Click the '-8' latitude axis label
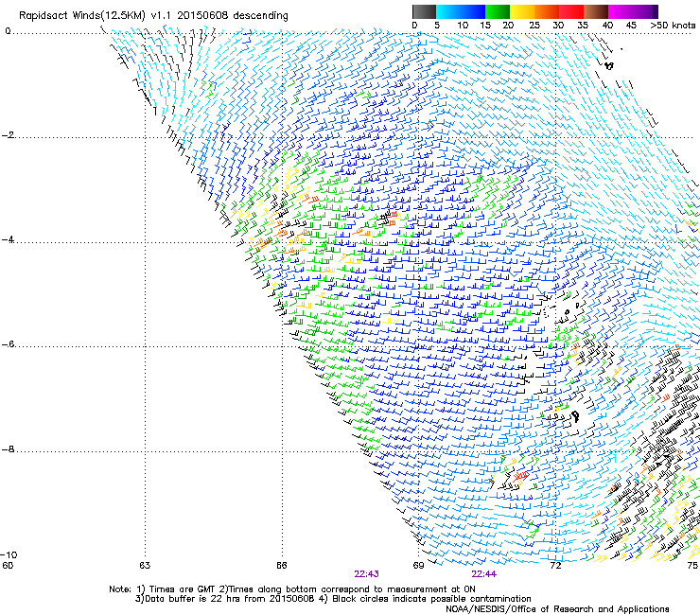700x615 pixels. tap(8, 448)
